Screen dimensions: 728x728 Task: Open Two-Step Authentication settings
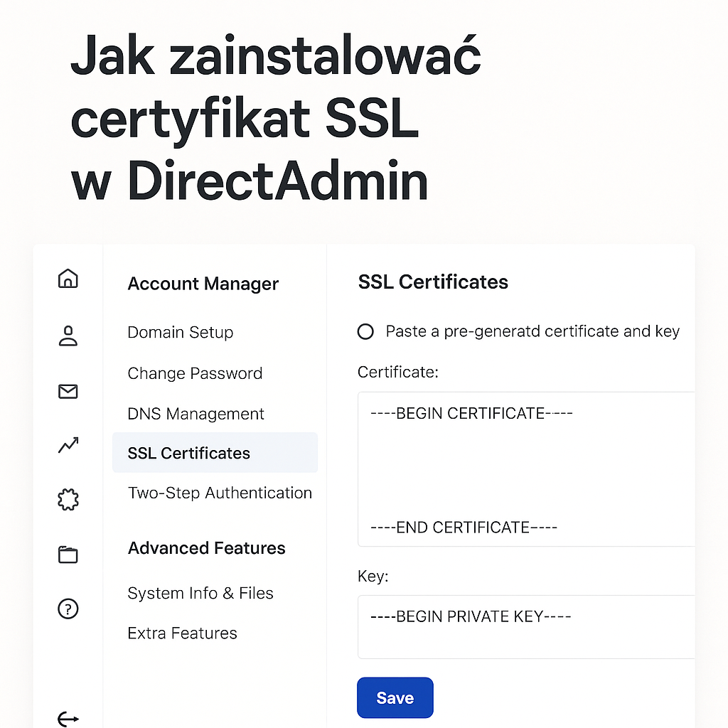tap(220, 493)
